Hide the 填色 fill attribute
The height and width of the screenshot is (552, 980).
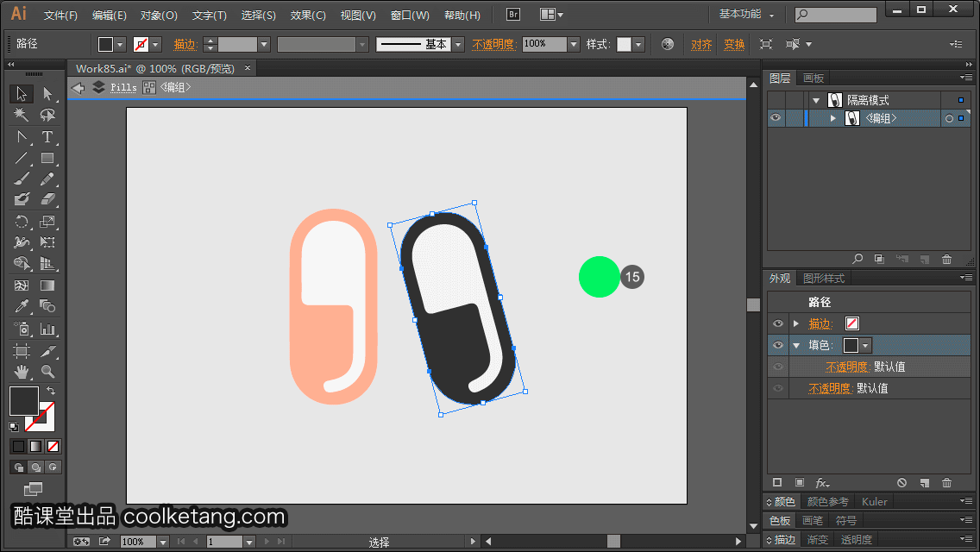[778, 345]
